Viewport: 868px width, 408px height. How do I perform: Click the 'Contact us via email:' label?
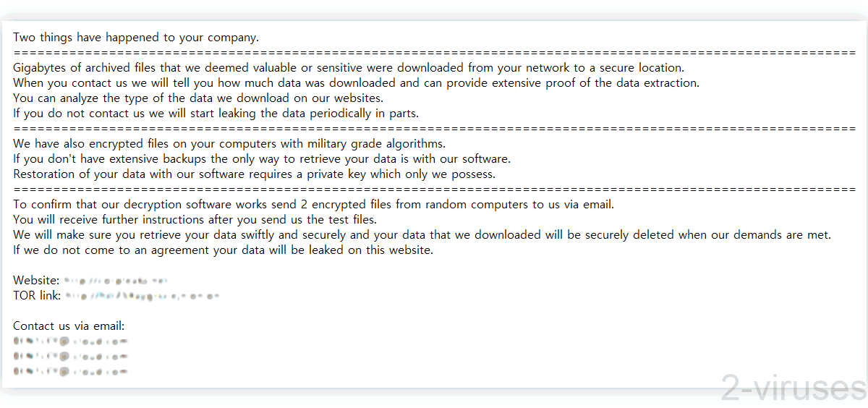(69, 326)
